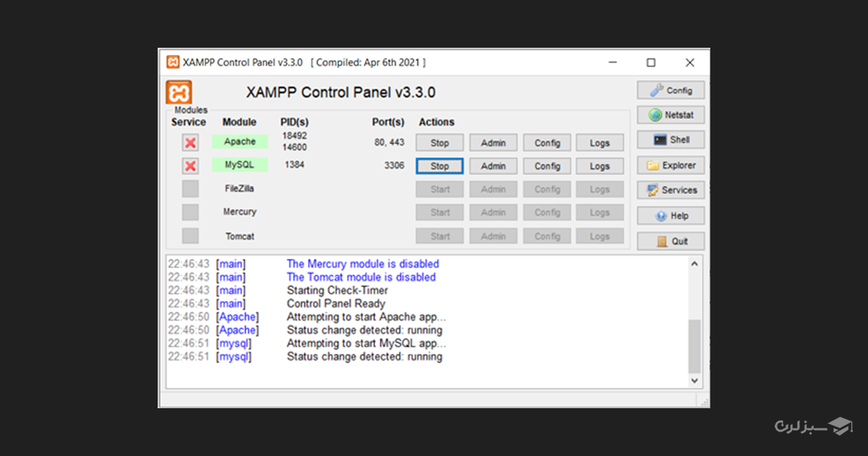Open Services via the gear icon button
This screenshot has width=868, height=456.
pyautogui.click(x=671, y=190)
